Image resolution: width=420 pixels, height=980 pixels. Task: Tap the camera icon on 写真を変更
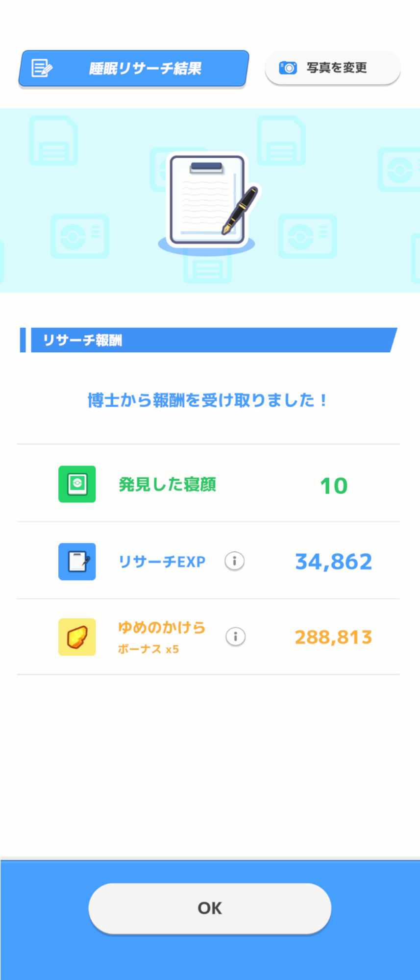click(288, 68)
